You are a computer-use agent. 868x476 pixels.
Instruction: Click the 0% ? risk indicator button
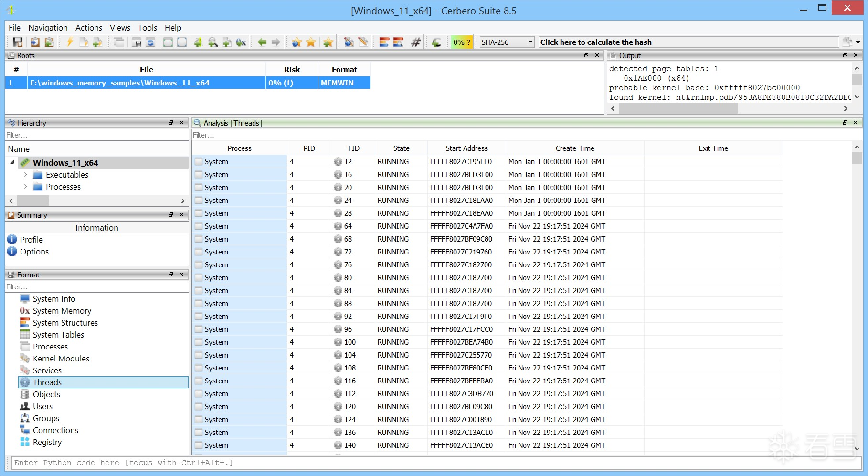462,42
